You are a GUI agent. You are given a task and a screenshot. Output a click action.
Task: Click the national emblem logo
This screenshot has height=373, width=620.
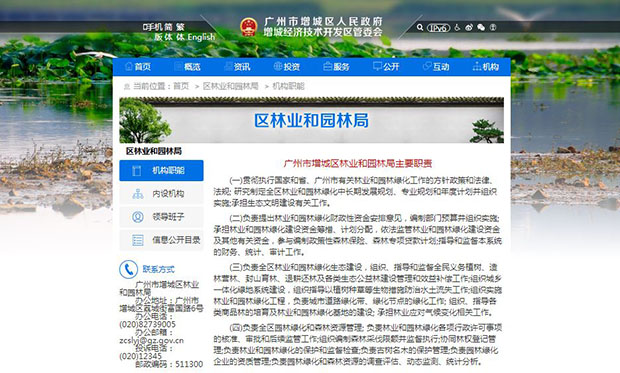(x=249, y=27)
